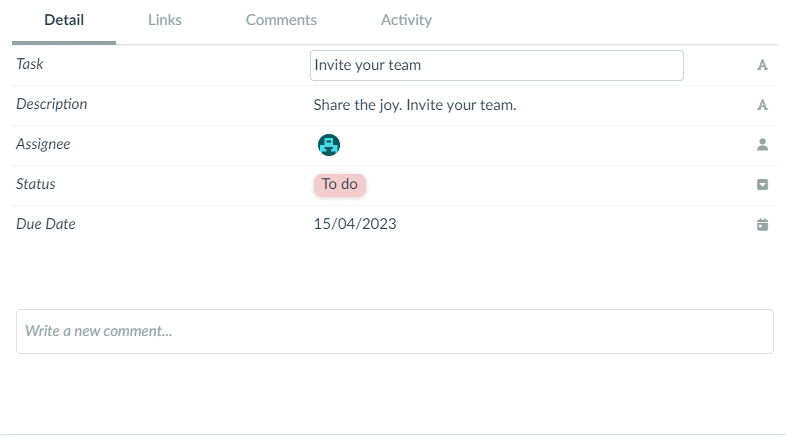Click the person icon in Assignee row

point(762,145)
